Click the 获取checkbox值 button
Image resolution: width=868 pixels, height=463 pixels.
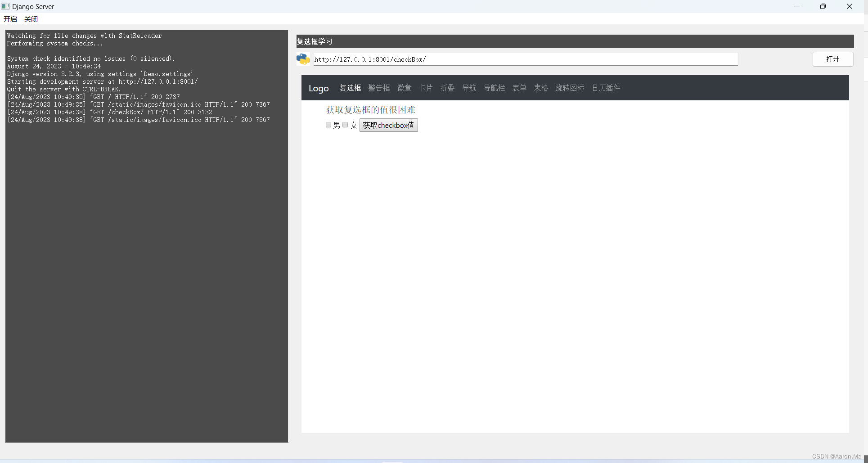coord(388,125)
